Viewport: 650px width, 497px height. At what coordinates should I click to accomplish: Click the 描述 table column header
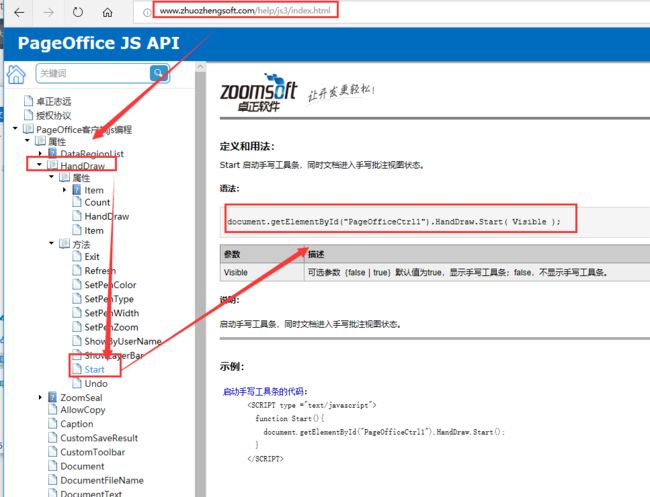click(477, 254)
